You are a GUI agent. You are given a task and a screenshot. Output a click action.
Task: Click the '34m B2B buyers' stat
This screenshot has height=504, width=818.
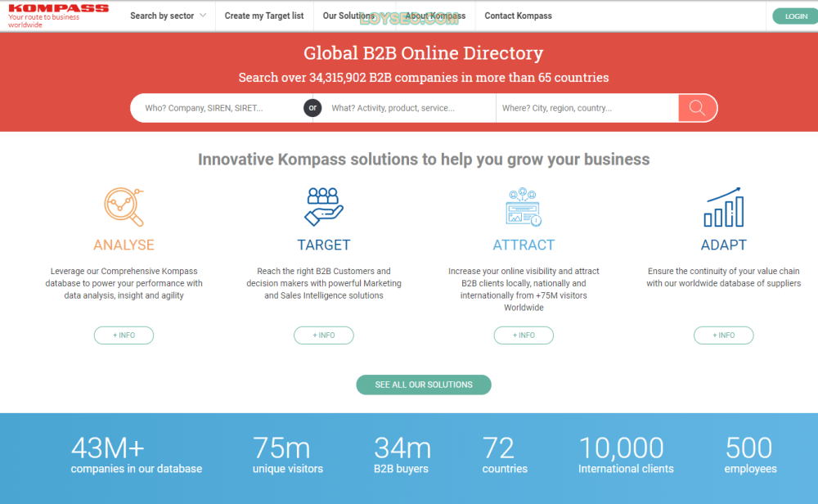(x=402, y=455)
